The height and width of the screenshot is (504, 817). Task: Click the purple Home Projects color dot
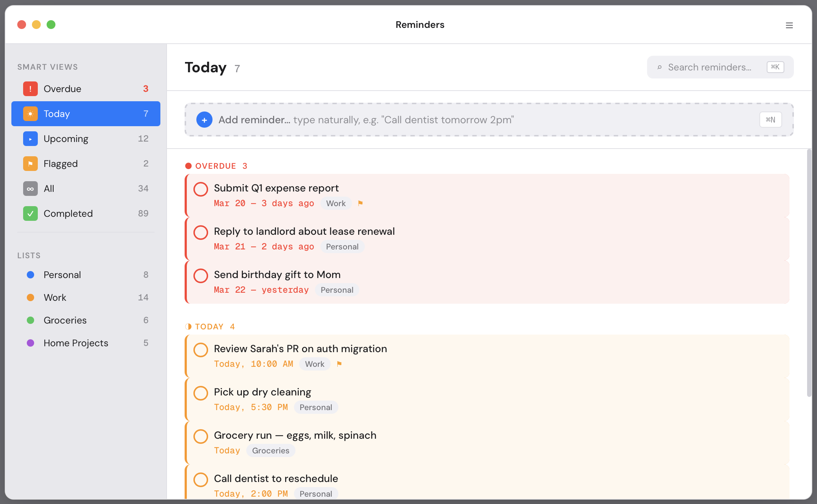click(x=30, y=343)
